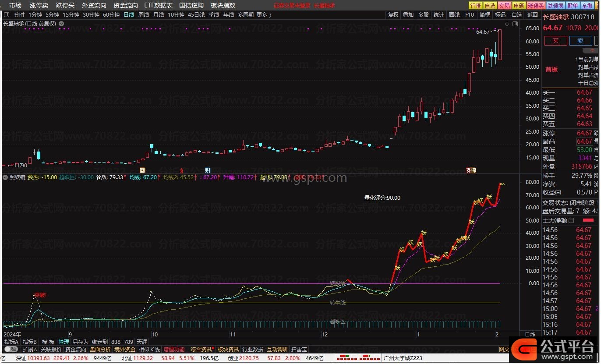
Task: Click the 叠加 toolbar button
Action: point(408,15)
